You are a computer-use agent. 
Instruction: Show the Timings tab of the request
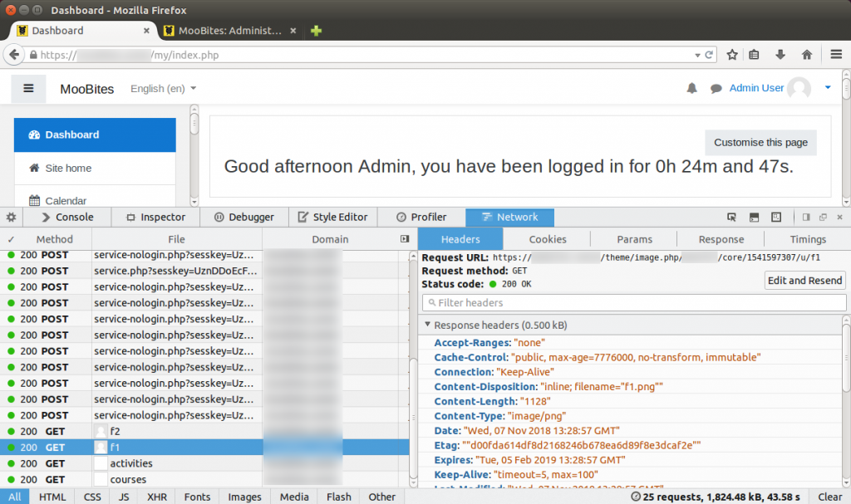tap(808, 239)
